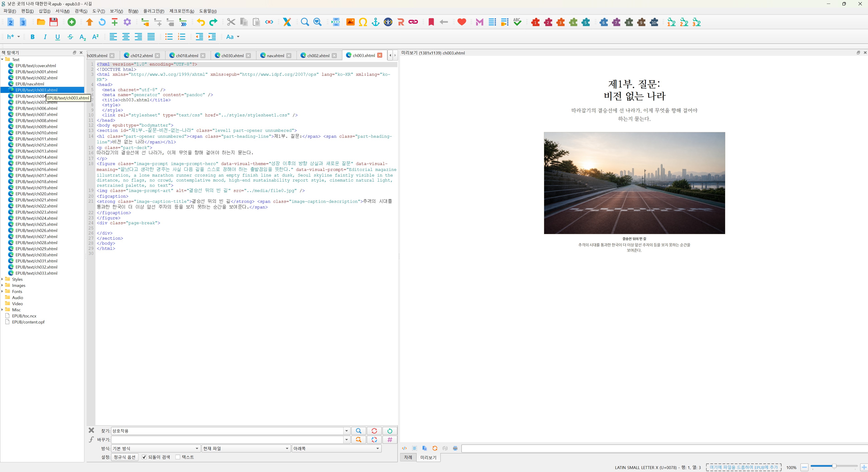This screenshot has width=868, height=472.
Task: Open the 현재 파일 search scope dropdown
Action: point(246,448)
